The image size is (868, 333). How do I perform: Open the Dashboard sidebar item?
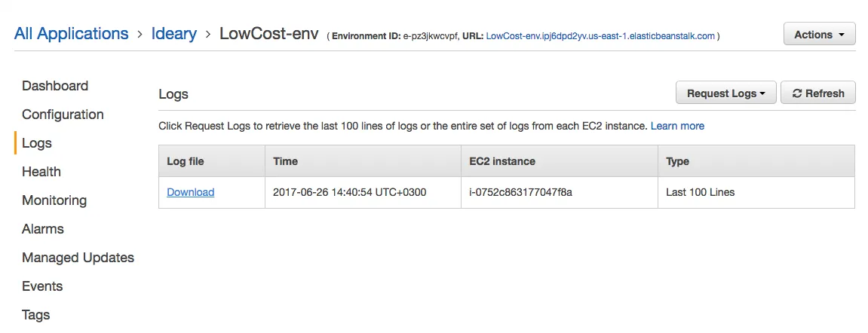pos(55,86)
